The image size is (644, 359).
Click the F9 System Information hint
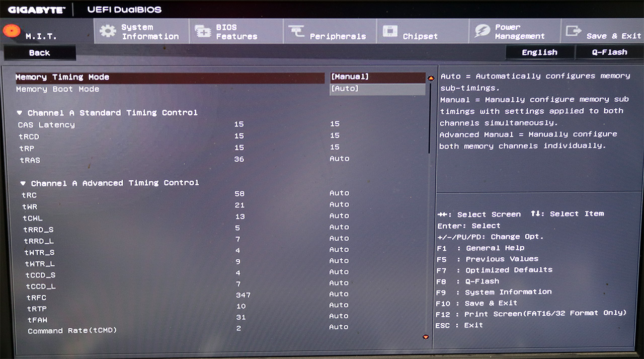494,292
